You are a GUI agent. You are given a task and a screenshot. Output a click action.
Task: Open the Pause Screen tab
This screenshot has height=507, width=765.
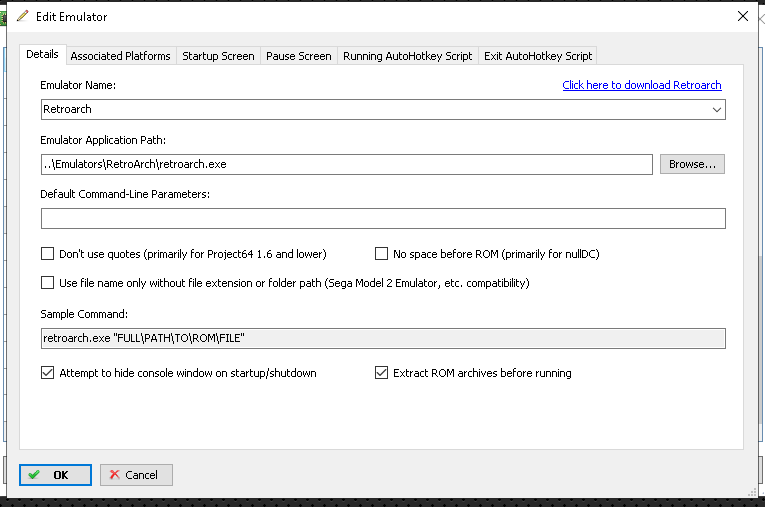tap(299, 56)
